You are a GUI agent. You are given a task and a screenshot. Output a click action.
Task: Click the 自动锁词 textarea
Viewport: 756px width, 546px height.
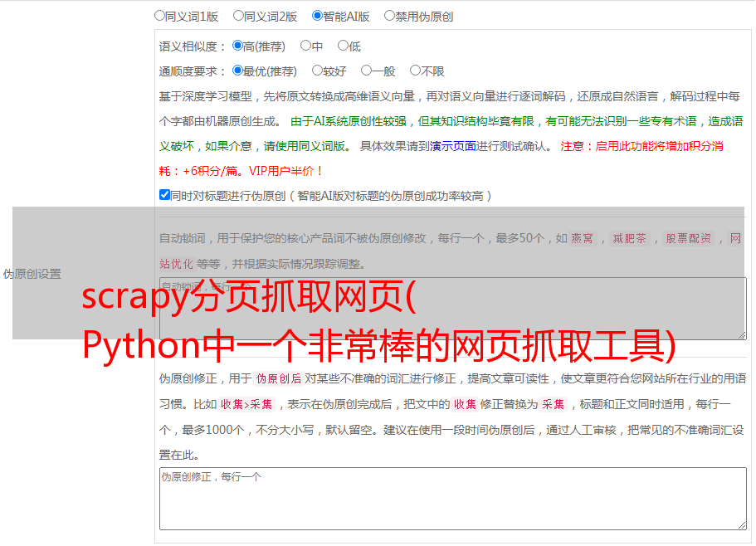pos(453,309)
